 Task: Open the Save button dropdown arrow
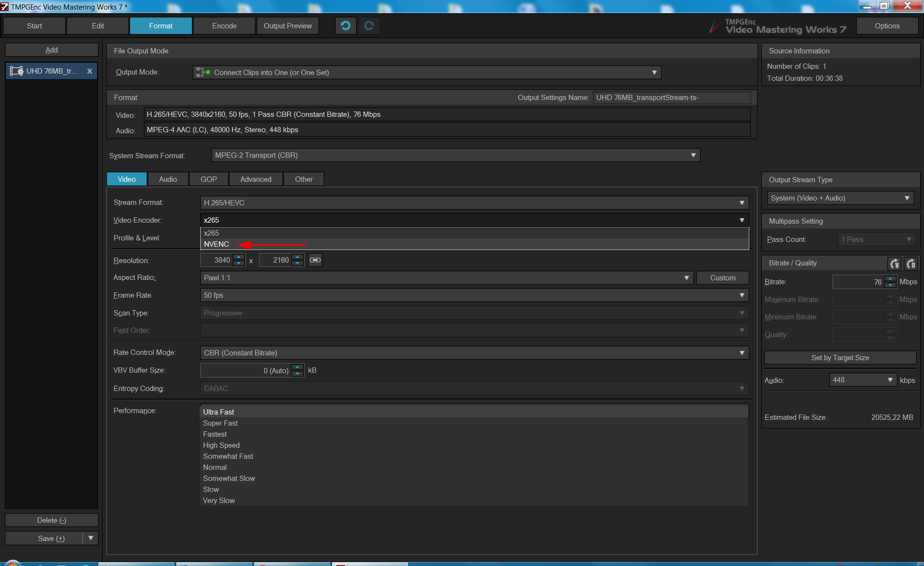(90, 538)
